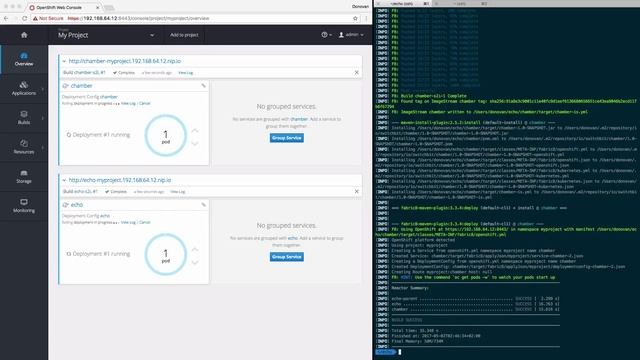Open the chamber-myproject route URL

click(x=124, y=61)
